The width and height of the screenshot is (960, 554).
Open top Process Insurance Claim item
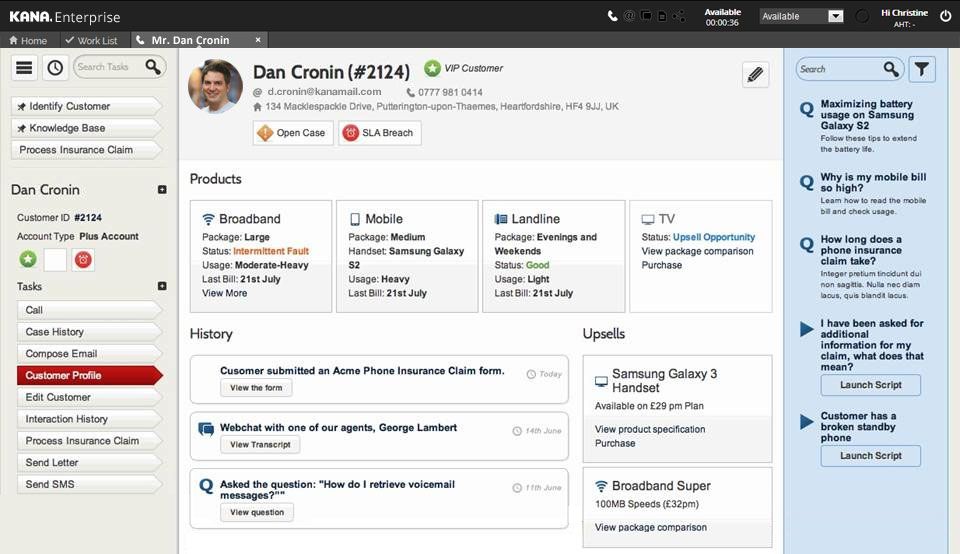coord(86,150)
